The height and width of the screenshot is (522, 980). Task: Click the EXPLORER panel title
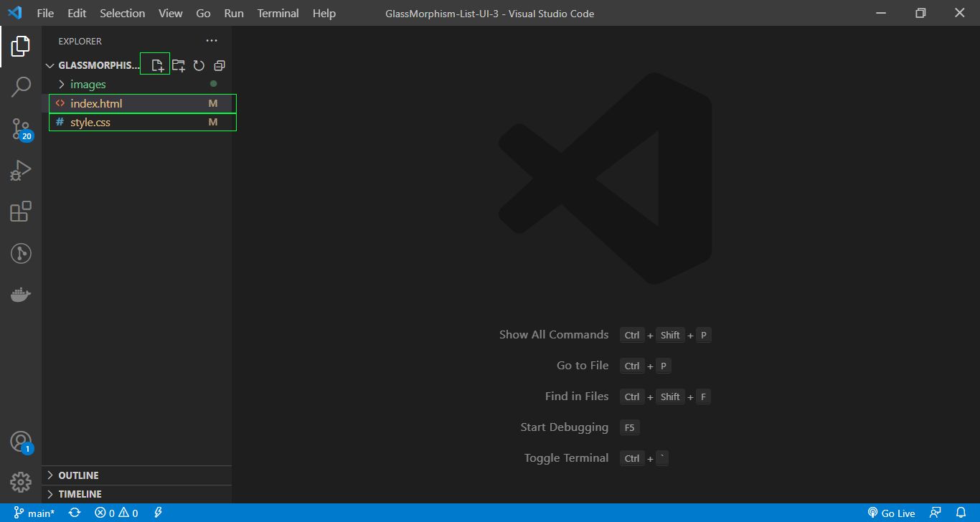tap(80, 41)
